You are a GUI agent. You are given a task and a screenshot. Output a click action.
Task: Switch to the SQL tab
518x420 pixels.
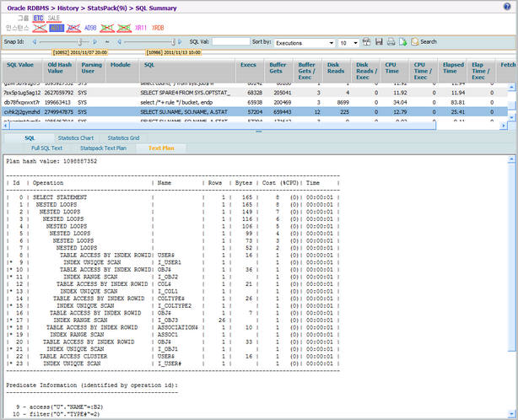point(30,138)
